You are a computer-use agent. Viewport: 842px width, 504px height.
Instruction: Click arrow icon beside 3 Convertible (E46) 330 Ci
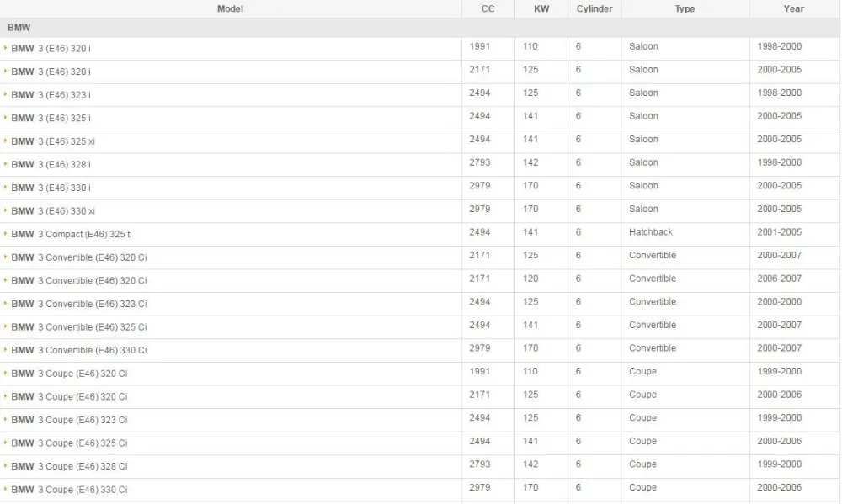(x=5, y=349)
